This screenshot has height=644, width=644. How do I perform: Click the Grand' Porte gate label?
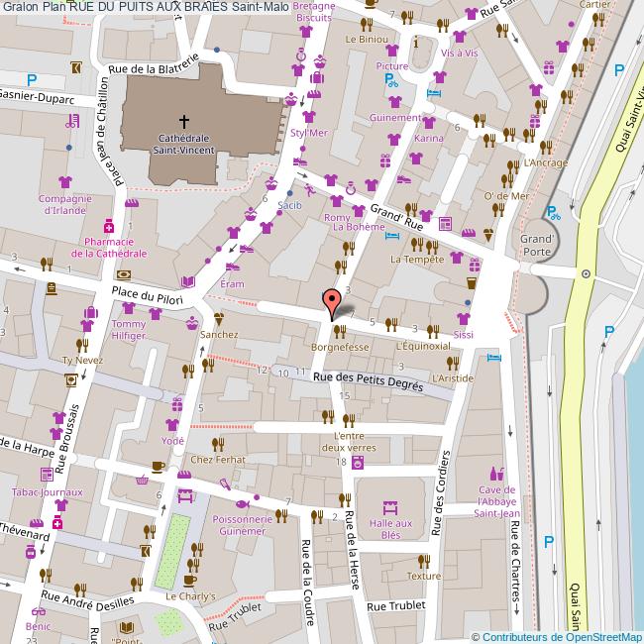(536, 245)
